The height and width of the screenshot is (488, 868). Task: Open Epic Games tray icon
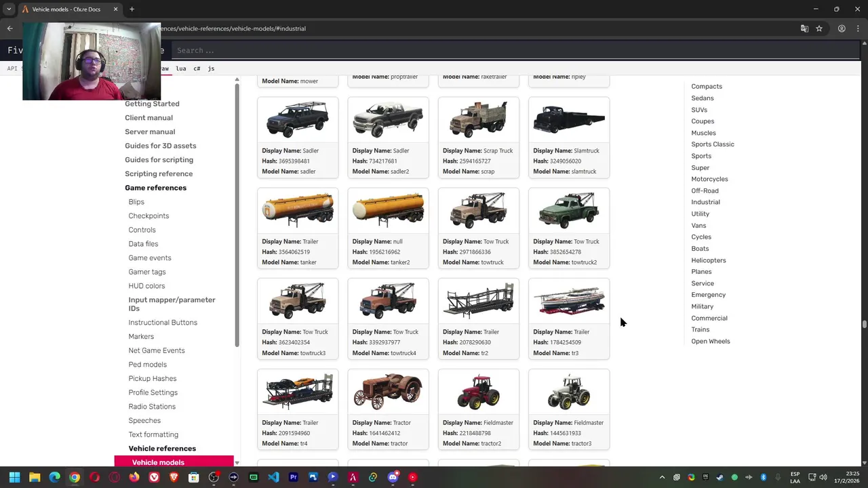[705, 477]
